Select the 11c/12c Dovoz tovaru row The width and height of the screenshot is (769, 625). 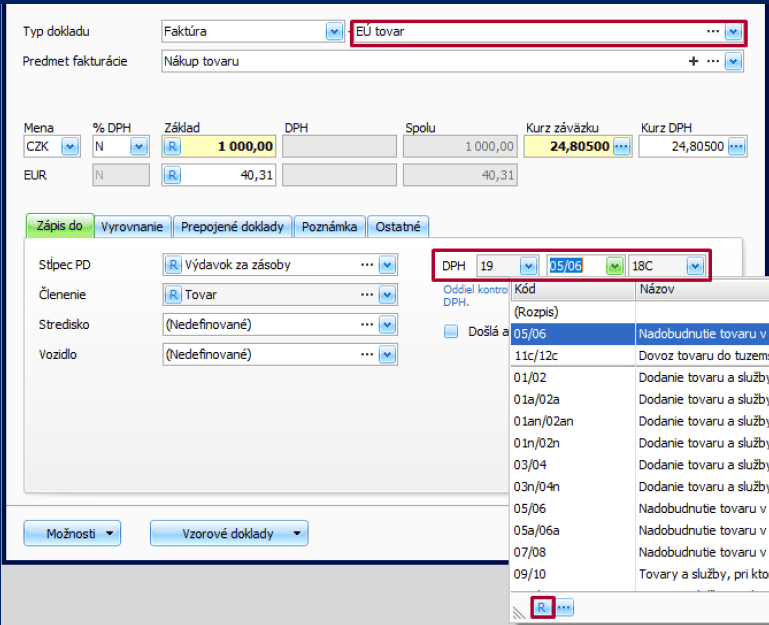(x=640, y=356)
